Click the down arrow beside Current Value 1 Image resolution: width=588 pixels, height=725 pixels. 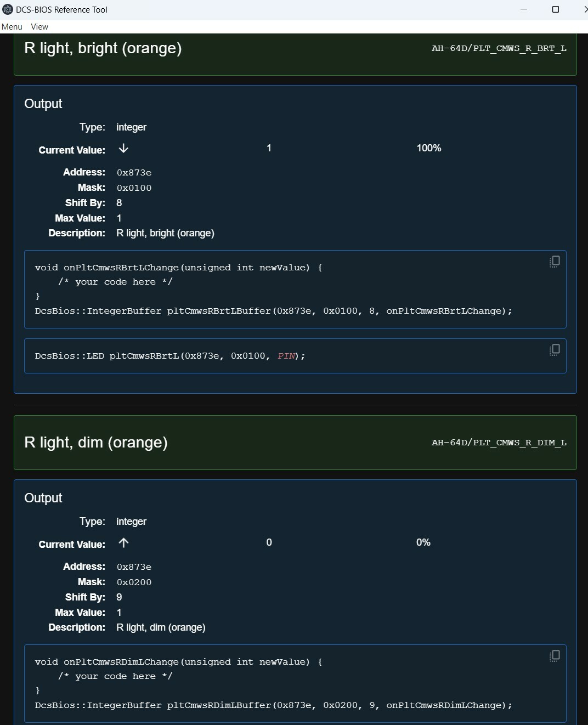coord(123,148)
